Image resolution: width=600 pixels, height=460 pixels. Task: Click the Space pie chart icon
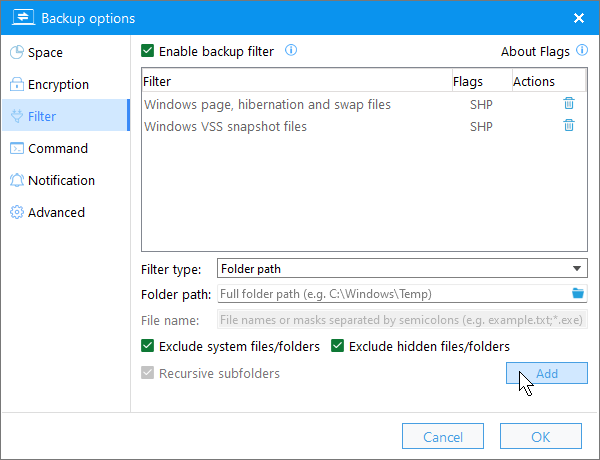coord(16,52)
